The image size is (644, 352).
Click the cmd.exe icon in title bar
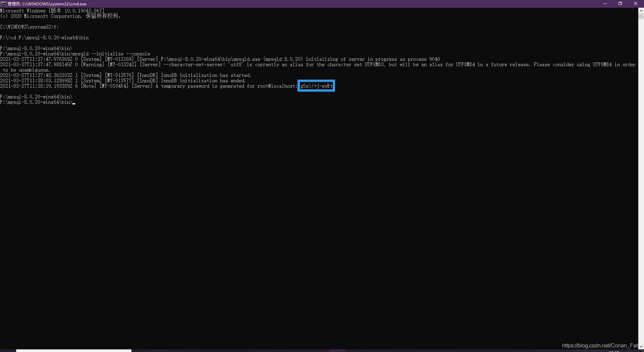[3, 4]
